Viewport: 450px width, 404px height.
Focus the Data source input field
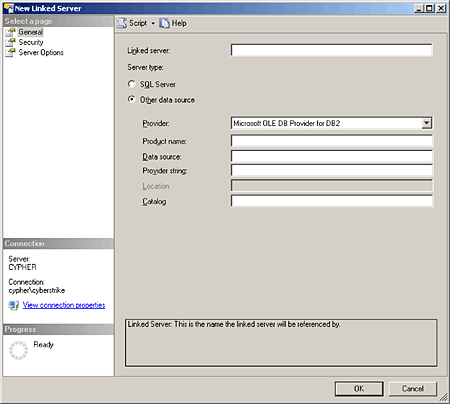(332, 156)
